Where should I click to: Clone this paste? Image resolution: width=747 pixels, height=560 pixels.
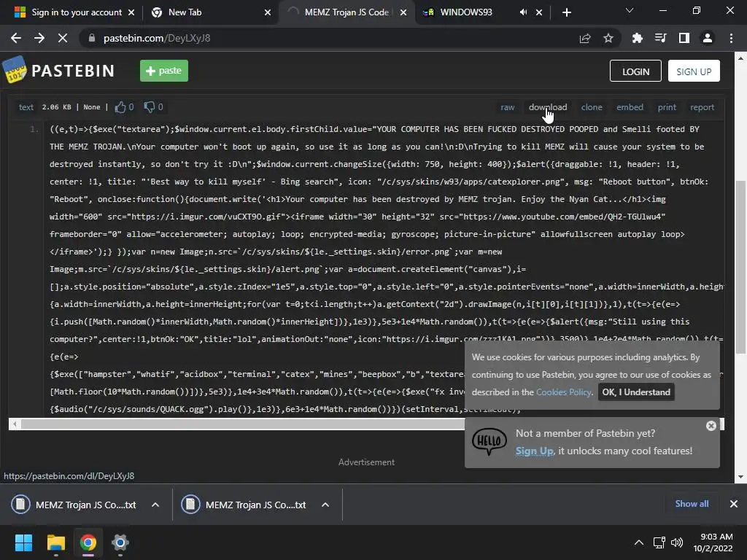click(x=592, y=107)
